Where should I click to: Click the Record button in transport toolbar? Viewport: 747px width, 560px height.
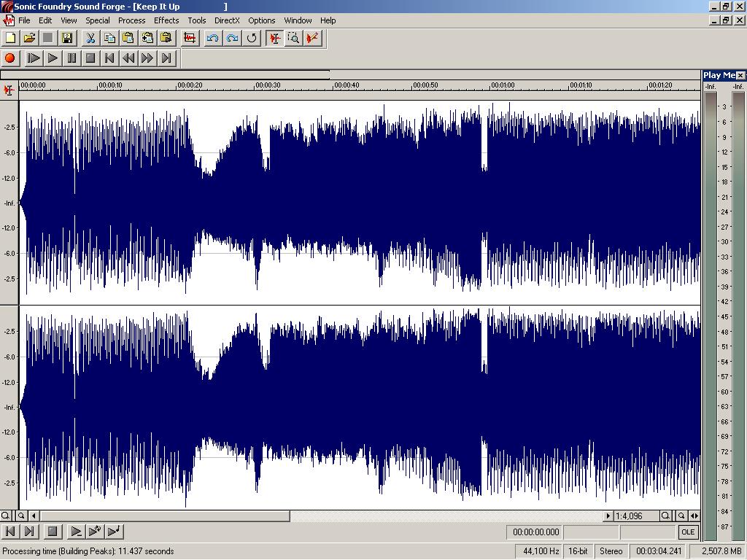click(x=10, y=58)
